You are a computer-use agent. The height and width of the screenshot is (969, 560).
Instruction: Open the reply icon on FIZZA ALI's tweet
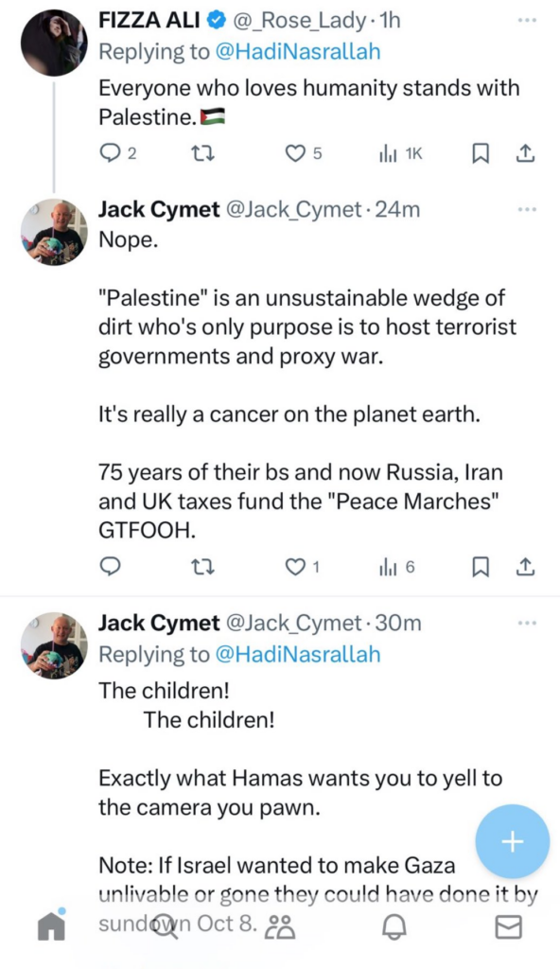(111, 152)
